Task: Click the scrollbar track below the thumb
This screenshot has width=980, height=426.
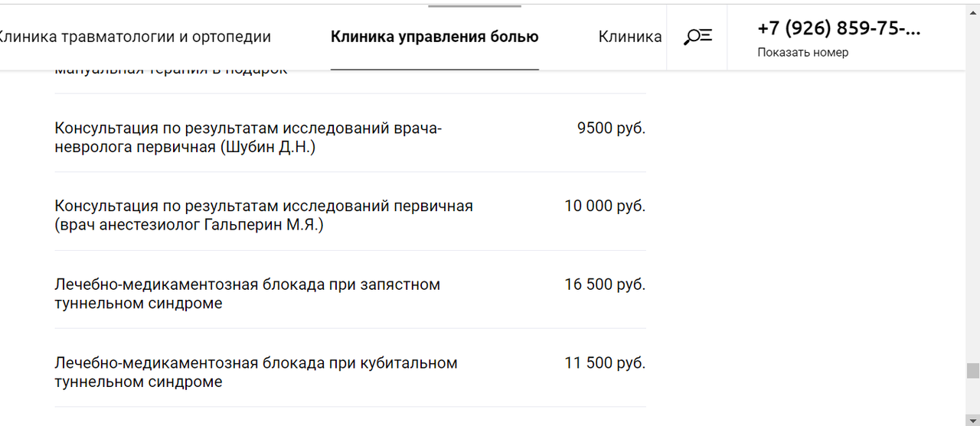Action: (973, 398)
